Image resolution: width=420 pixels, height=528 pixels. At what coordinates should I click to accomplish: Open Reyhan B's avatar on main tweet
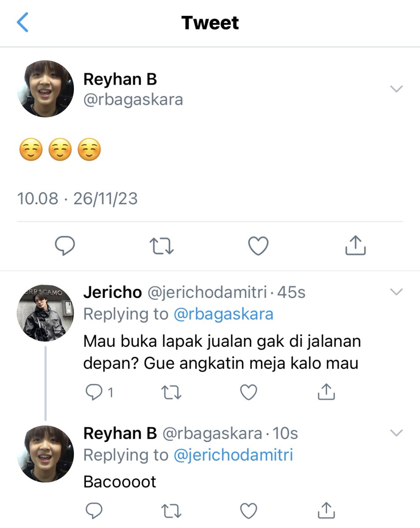(x=45, y=89)
